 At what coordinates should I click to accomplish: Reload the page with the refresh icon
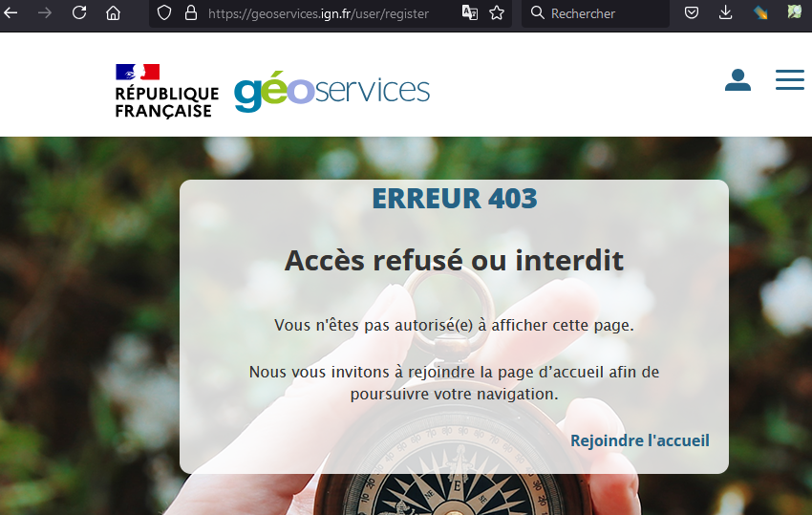(x=79, y=12)
